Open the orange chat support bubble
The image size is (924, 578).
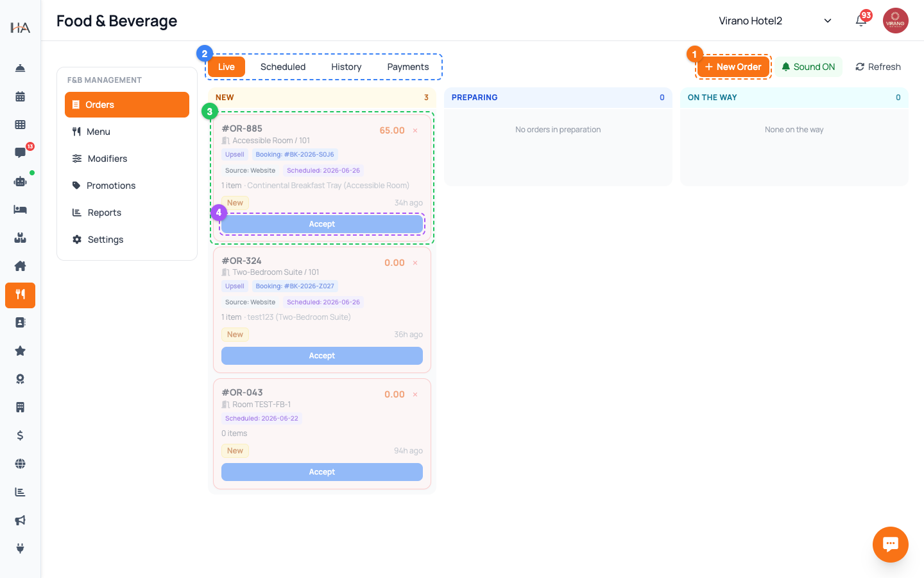tap(890, 545)
